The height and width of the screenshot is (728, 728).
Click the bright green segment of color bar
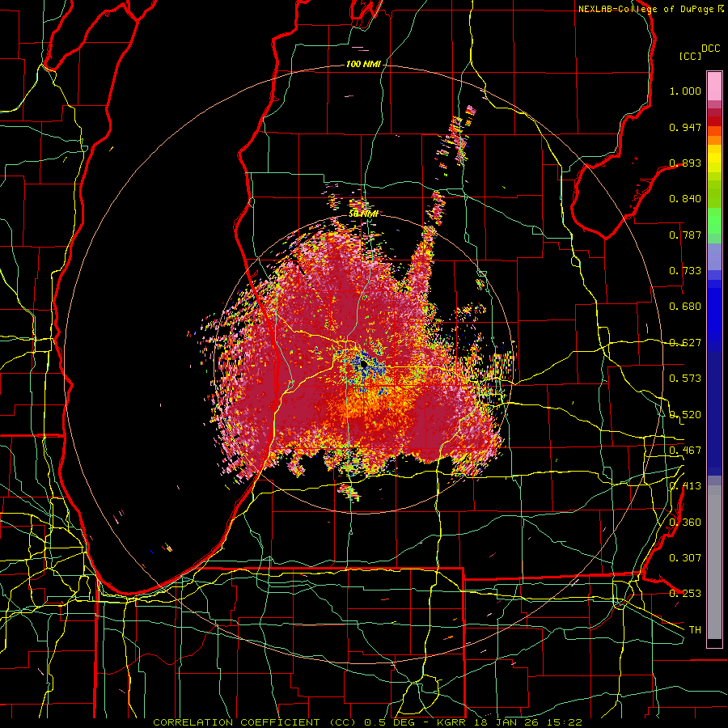coord(714,221)
